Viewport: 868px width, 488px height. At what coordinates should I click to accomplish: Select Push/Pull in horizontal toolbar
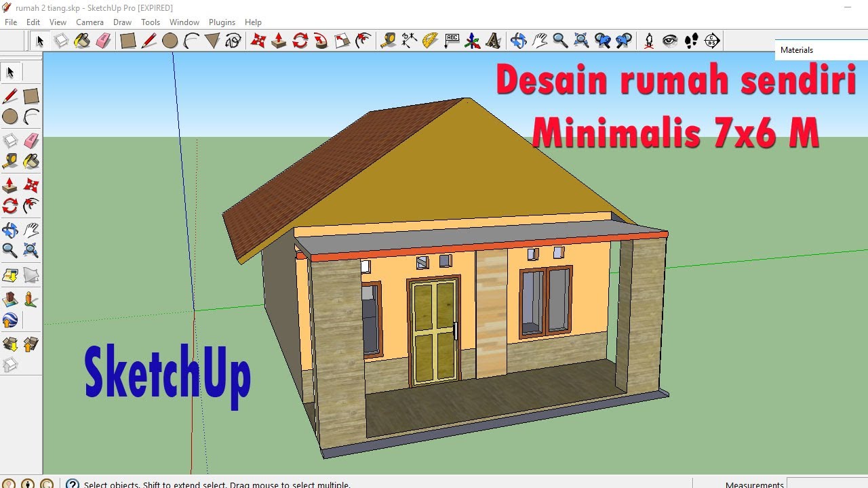point(279,41)
